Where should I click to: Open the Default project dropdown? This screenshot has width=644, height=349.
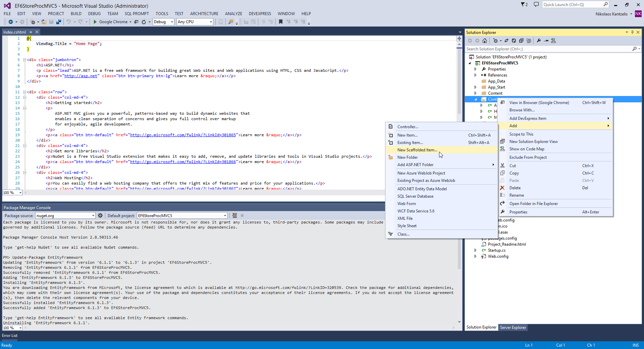225,215
